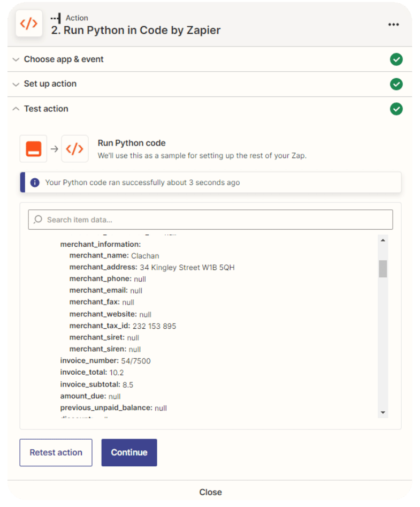Viewport: 420px width, 507px height.
Task: Select the merchant_information entry
Action: (100, 244)
